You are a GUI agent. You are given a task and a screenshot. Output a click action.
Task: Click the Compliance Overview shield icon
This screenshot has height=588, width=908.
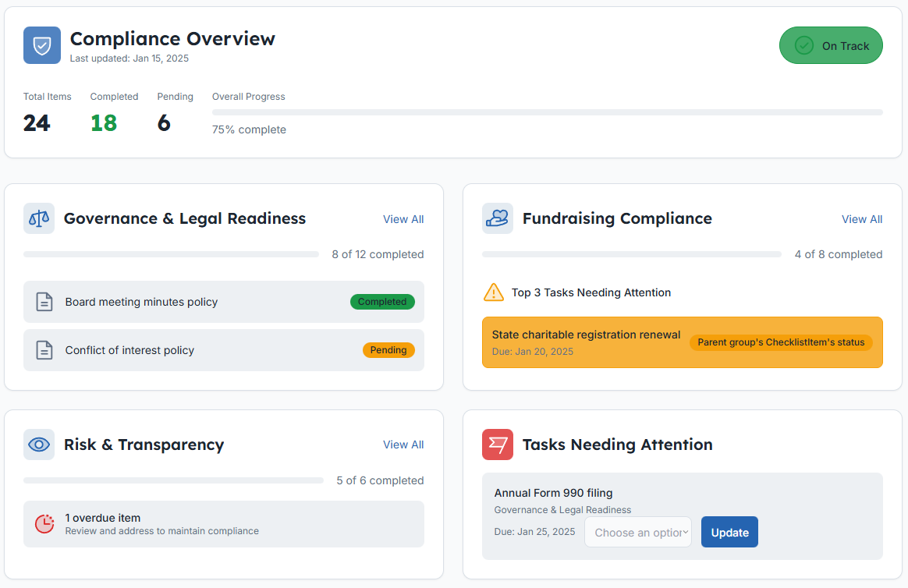42,45
